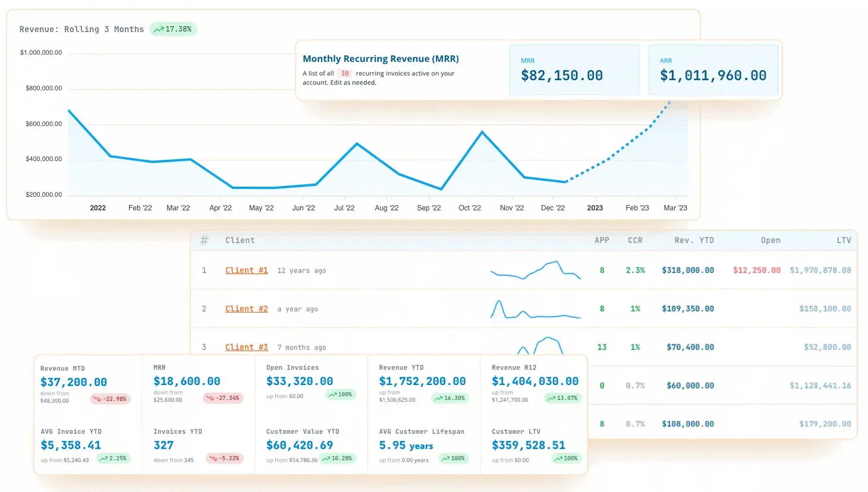Click the 16.30% up trend badge
The height and width of the screenshot is (492, 868).
tap(450, 398)
